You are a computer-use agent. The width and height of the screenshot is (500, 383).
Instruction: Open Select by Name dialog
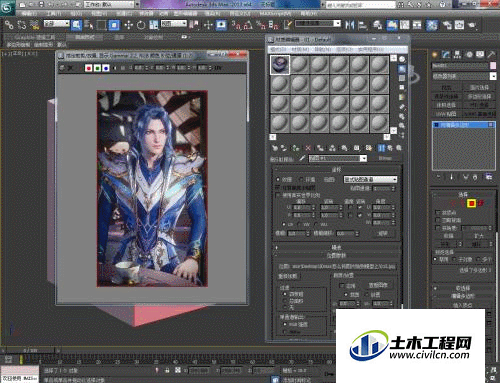(x=89, y=25)
